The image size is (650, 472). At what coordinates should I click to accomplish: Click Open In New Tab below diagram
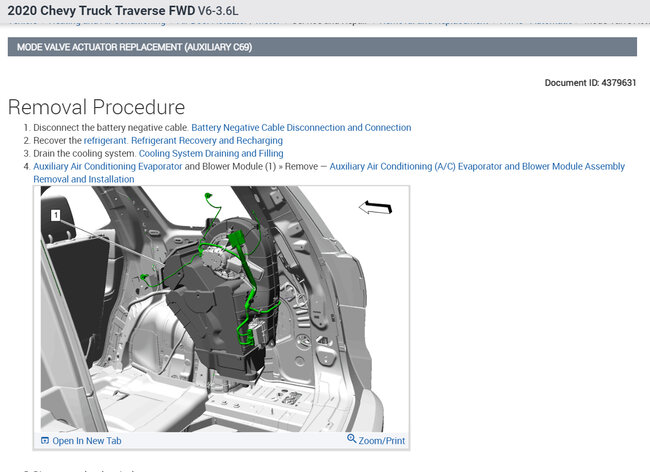point(87,441)
